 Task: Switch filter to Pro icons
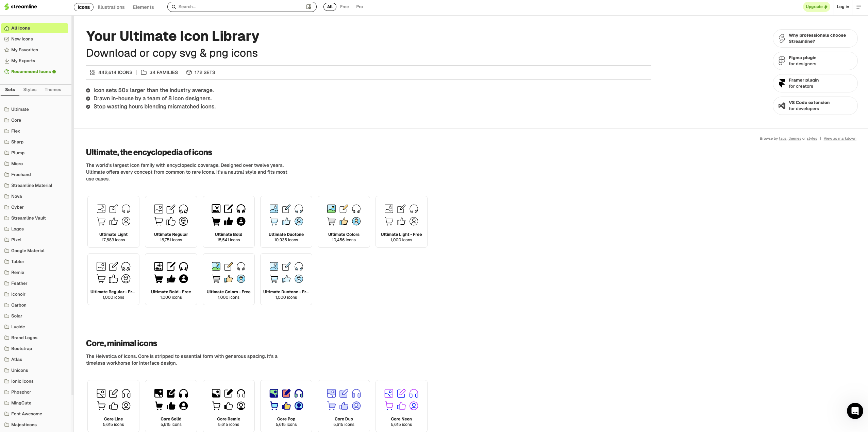pyautogui.click(x=360, y=7)
